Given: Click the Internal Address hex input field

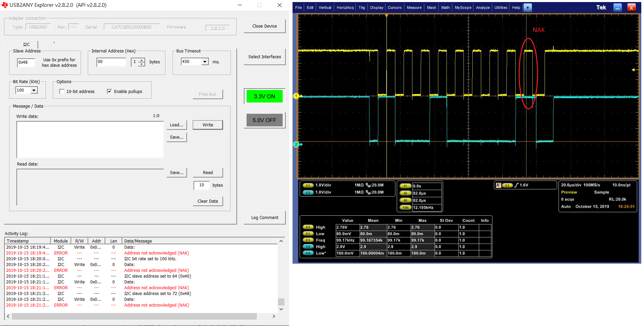Looking at the screenshot, I should pyautogui.click(x=111, y=62).
